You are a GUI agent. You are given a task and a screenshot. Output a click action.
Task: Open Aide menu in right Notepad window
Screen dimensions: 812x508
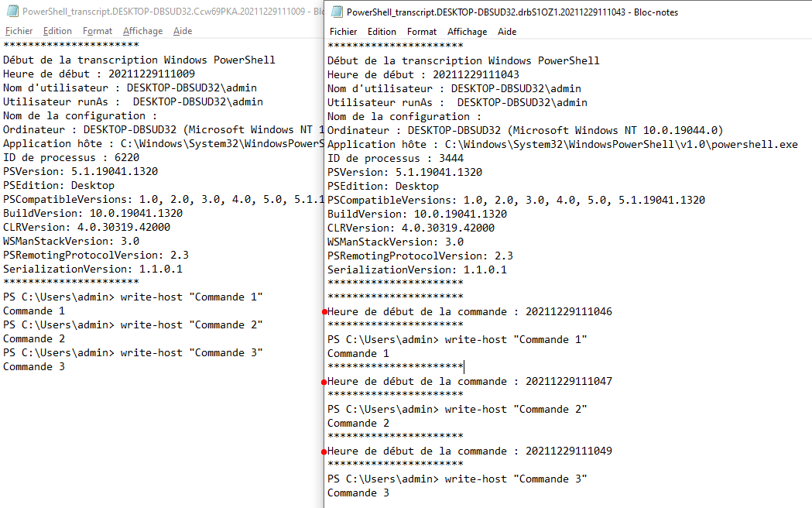[507, 32]
